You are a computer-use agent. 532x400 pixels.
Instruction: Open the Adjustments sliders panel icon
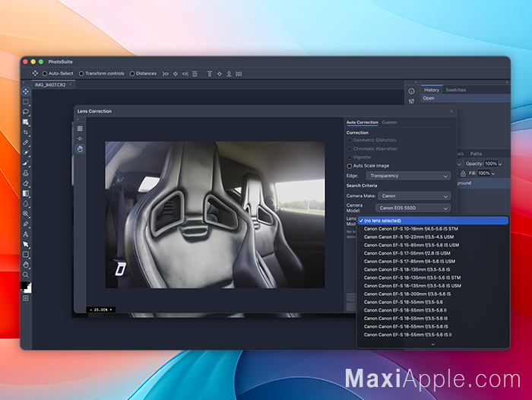(411, 101)
